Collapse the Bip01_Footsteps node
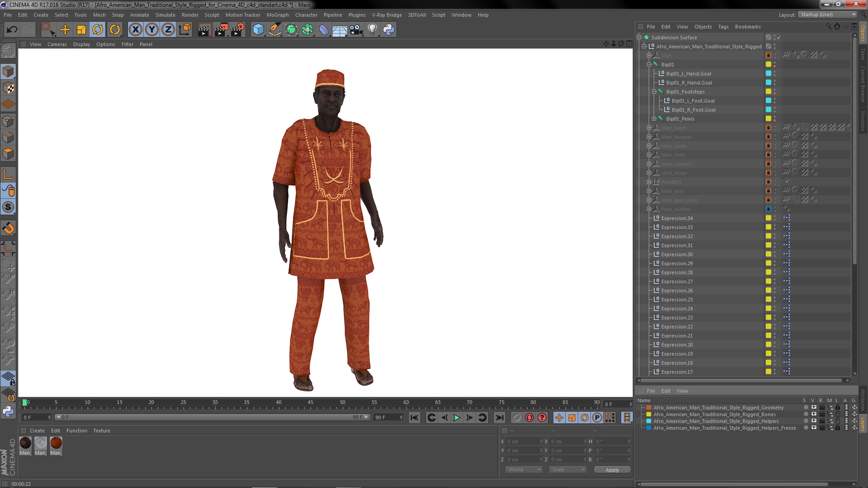This screenshot has height=488, width=868. (x=654, y=92)
